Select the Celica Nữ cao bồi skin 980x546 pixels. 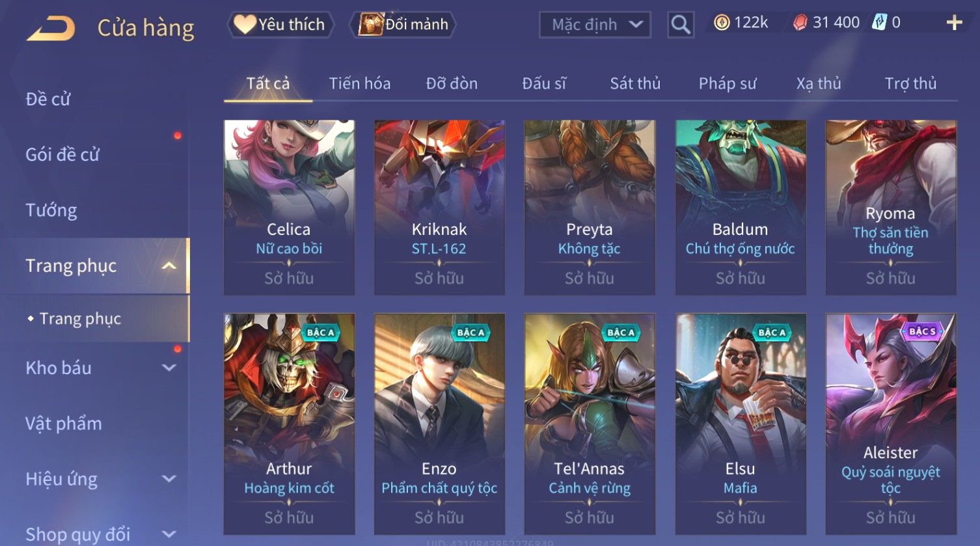(x=289, y=208)
